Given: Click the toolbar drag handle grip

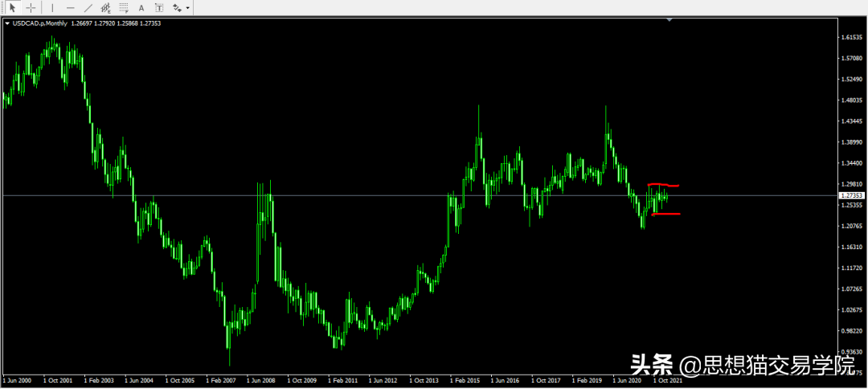Looking at the screenshot, I should point(2,8).
